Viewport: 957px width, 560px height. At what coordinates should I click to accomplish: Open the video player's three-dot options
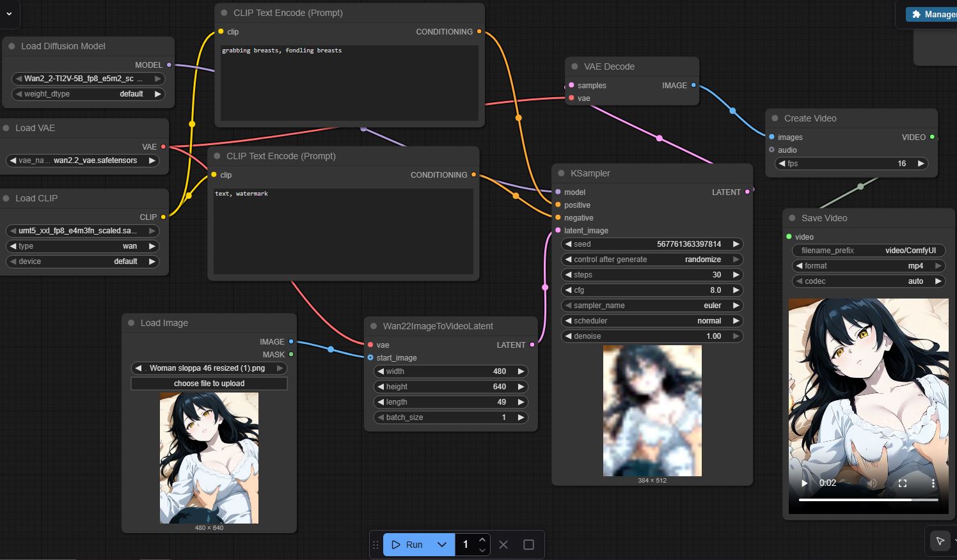[x=933, y=483]
